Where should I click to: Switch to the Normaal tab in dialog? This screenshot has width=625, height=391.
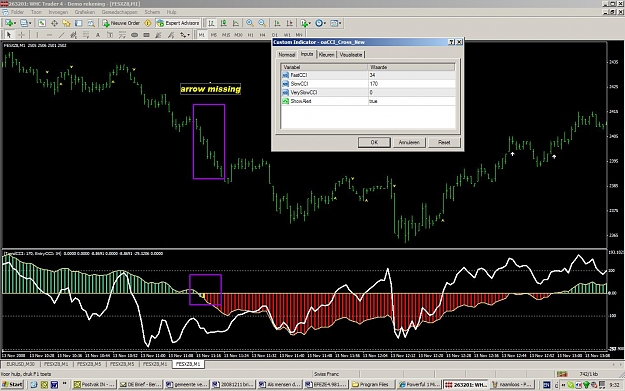(287, 55)
